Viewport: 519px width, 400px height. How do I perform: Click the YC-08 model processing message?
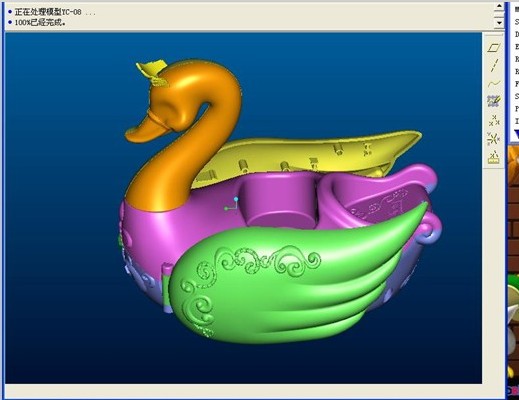click(52, 12)
